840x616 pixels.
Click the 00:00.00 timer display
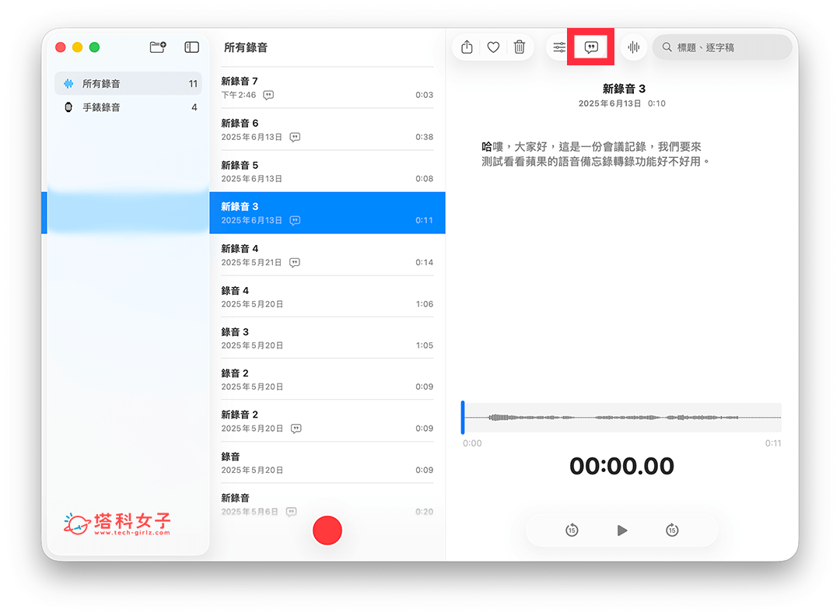click(621, 465)
